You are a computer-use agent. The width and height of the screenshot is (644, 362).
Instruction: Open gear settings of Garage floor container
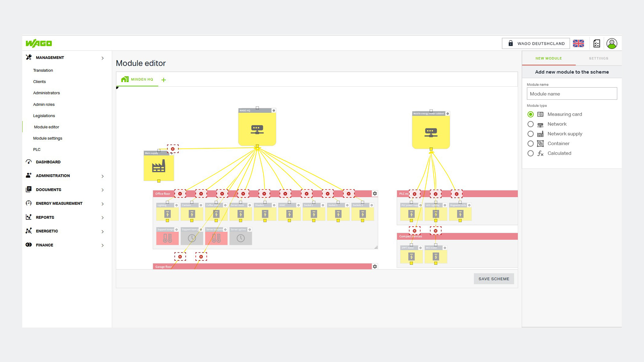coord(375,266)
